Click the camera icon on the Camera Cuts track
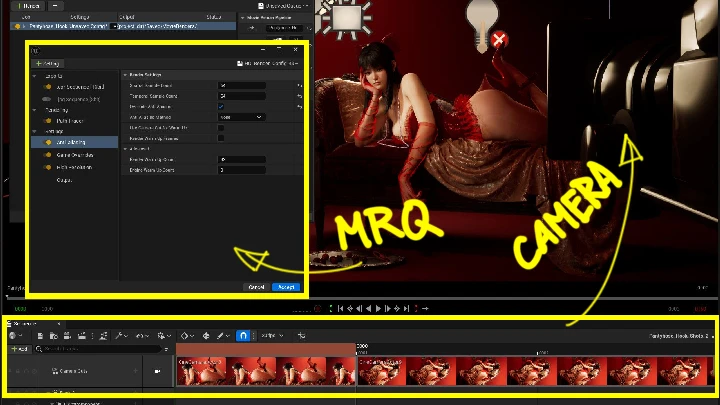The image size is (720, 405). (158, 370)
